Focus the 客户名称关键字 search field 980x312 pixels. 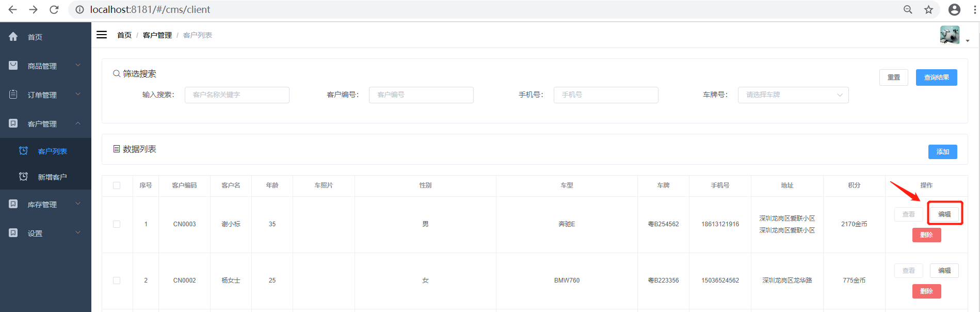[x=237, y=95]
